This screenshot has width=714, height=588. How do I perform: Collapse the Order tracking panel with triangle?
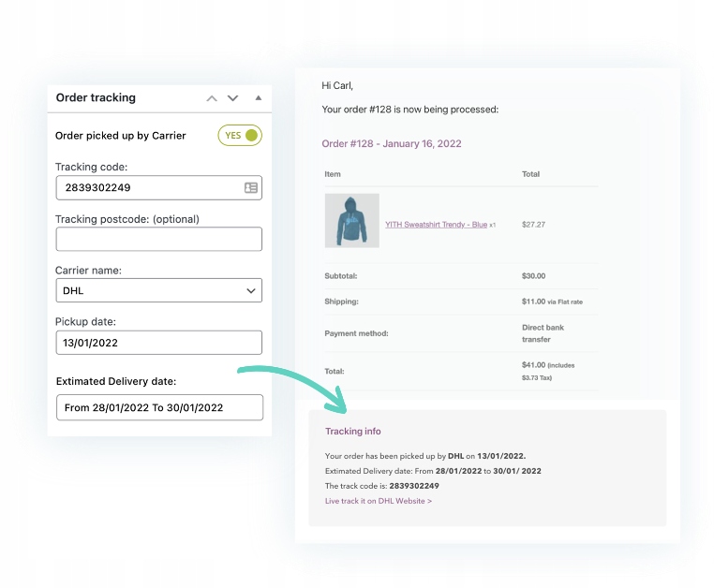[x=258, y=98]
